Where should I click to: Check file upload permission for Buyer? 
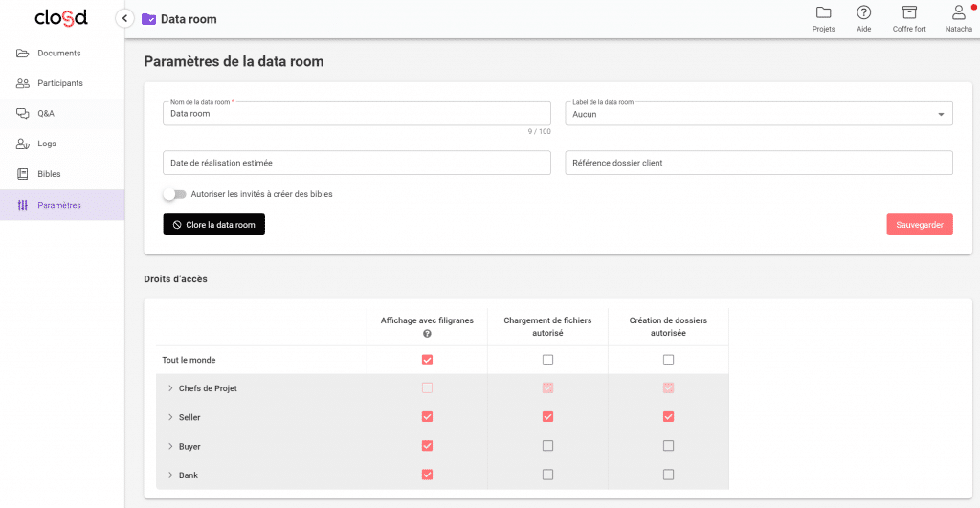click(547, 446)
